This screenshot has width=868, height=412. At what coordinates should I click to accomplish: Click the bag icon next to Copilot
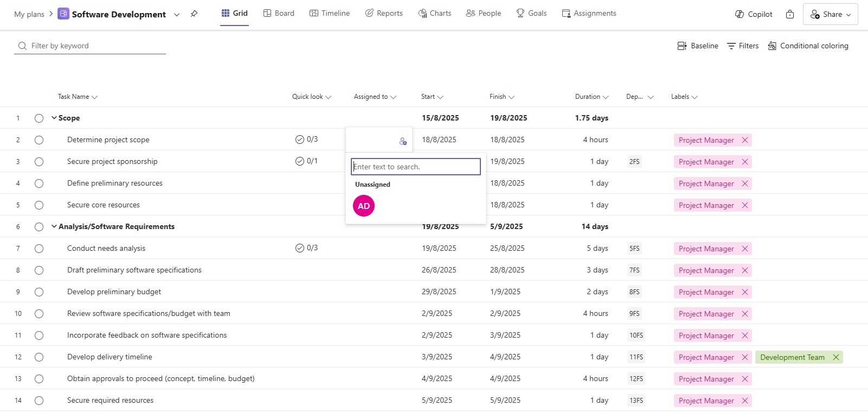click(790, 14)
